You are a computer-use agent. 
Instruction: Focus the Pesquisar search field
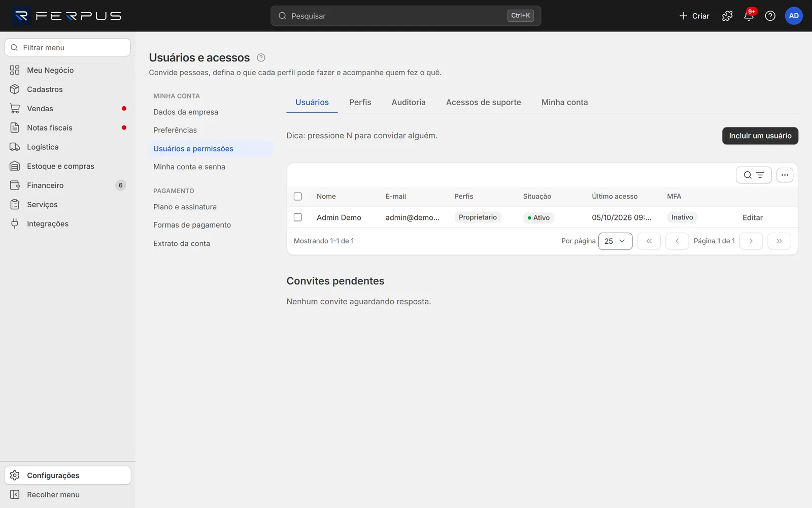[x=405, y=16]
